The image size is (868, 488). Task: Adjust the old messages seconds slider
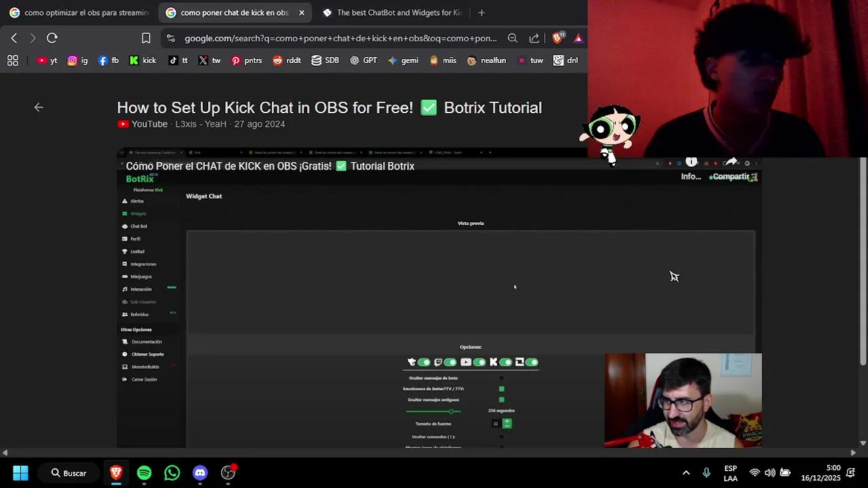coord(434,411)
